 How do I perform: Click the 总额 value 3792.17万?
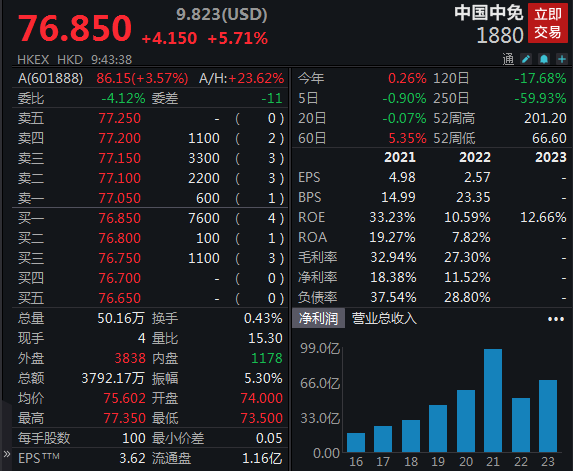(113, 378)
